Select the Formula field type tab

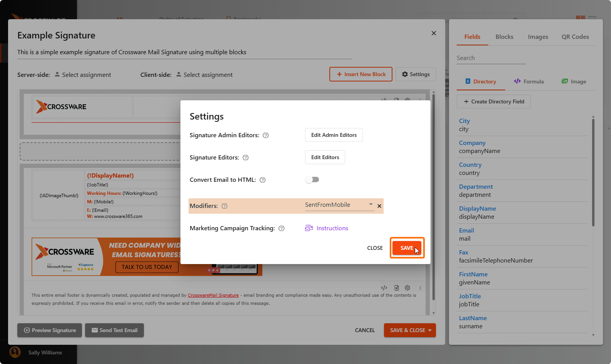529,81
